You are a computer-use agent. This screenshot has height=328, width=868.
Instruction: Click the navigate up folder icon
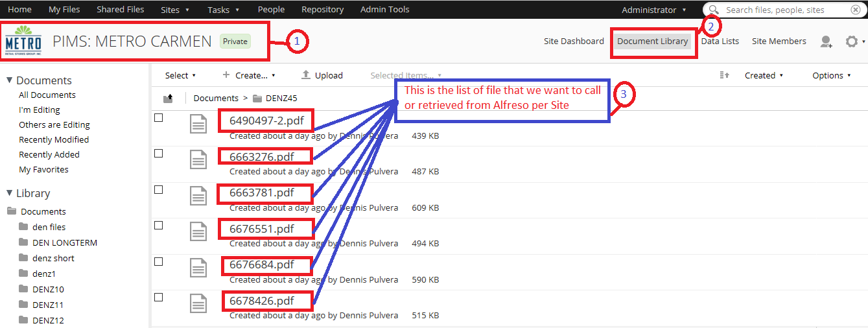pyautogui.click(x=168, y=98)
